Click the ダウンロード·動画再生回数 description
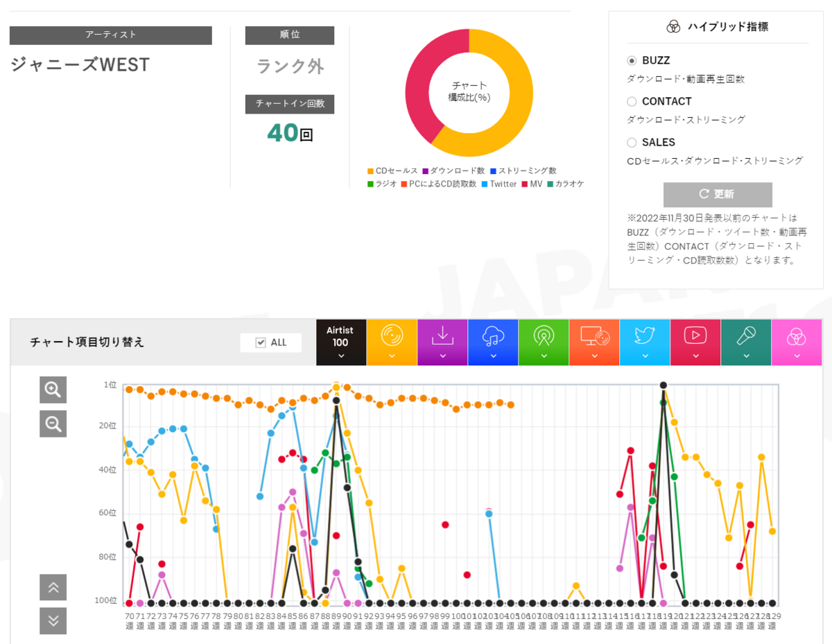The width and height of the screenshot is (832, 644). point(686,79)
